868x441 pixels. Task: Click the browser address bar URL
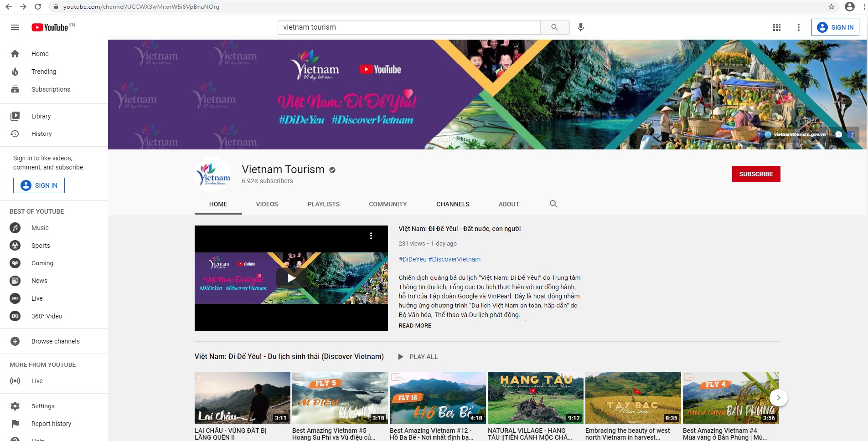click(141, 7)
